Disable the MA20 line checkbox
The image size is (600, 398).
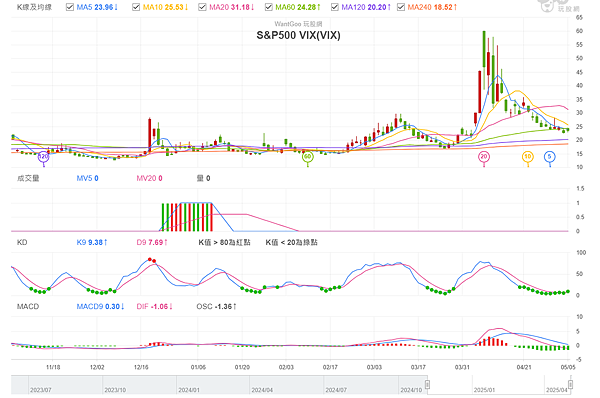pyautogui.click(x=202, y=7)
